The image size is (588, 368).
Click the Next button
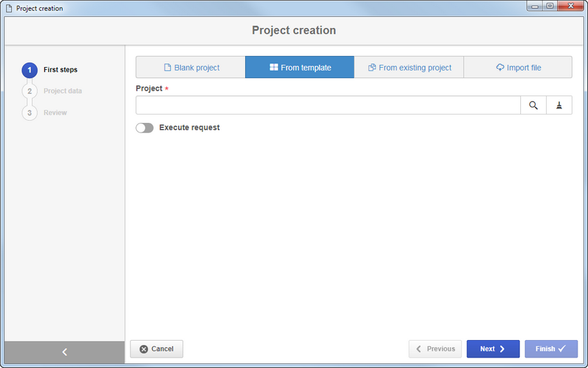click(493, 349)
